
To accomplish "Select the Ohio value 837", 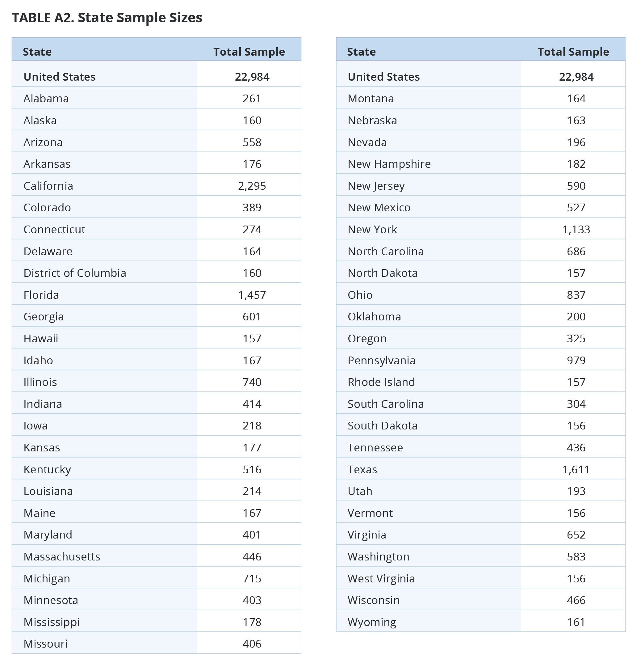I will [576, 294].
